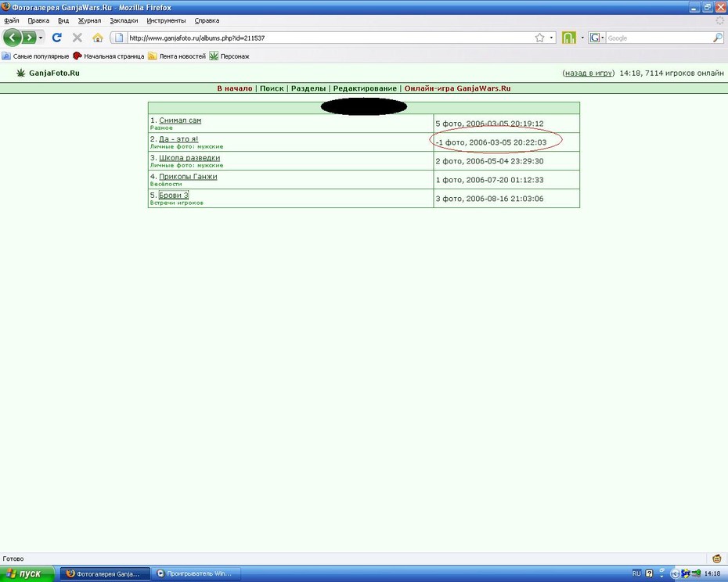Open the Вид menu

click(x=63, y=20)
